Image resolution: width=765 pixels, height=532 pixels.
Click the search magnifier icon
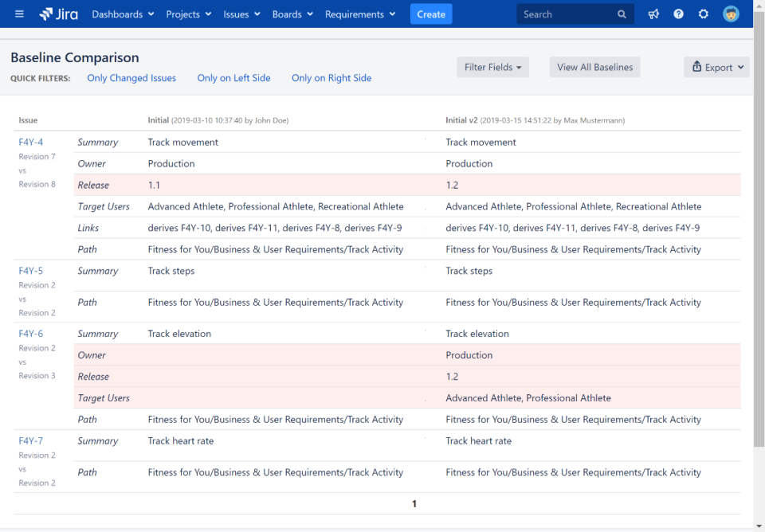point(622,14)
